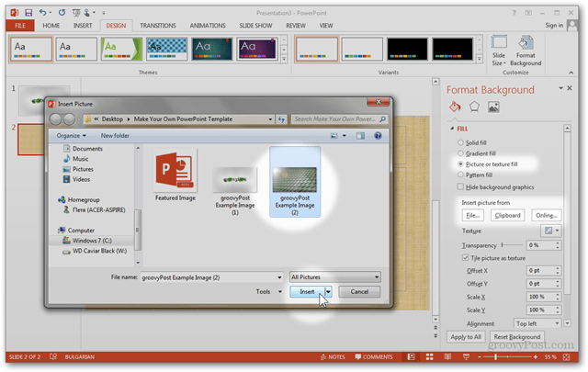The height and width of the screenshot is (372, 588).
Task: Expand the Themes gallery more arrow
Action: click(x=284, y=59)
